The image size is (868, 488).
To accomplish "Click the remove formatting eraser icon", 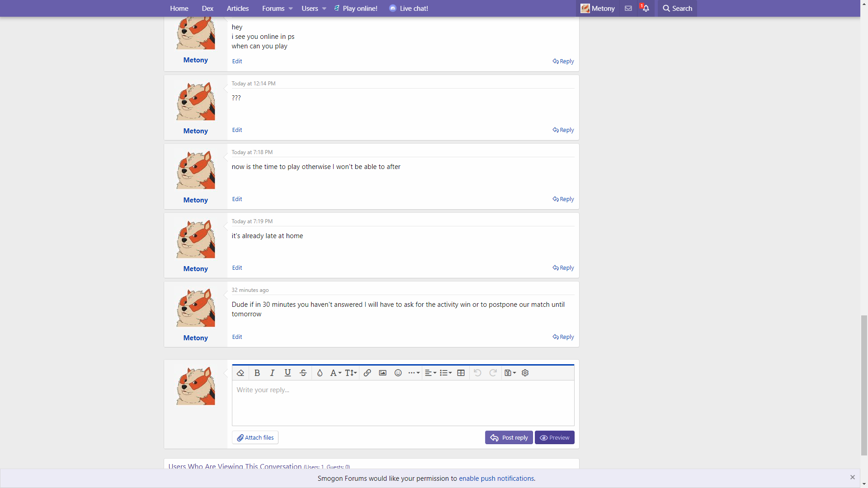I will (x=241, y=373).
